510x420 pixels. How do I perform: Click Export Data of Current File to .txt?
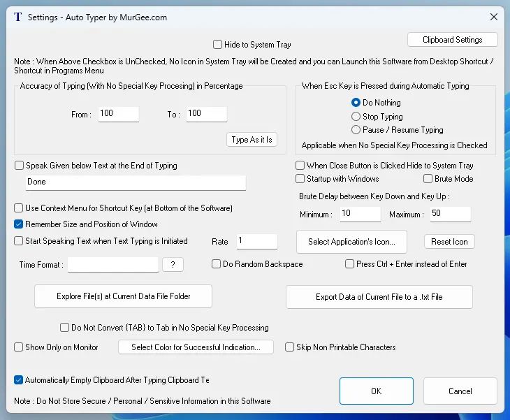(x=379, y=297)
